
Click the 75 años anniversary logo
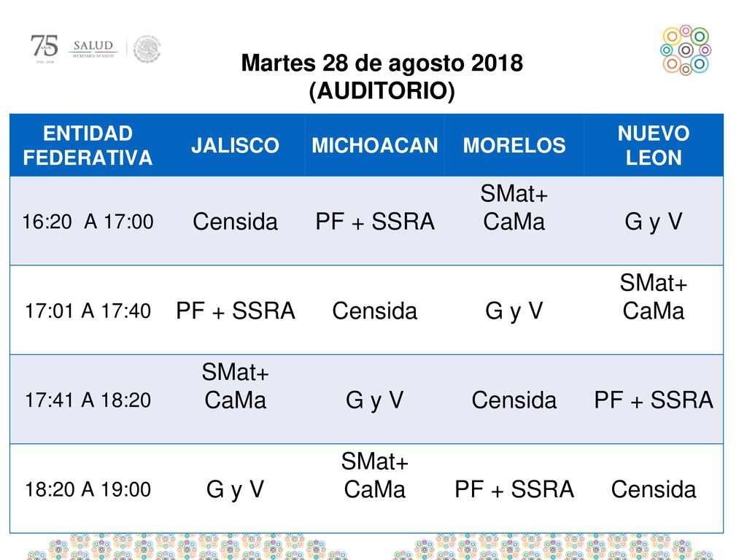pyautogui.click(x=44, y=49)
